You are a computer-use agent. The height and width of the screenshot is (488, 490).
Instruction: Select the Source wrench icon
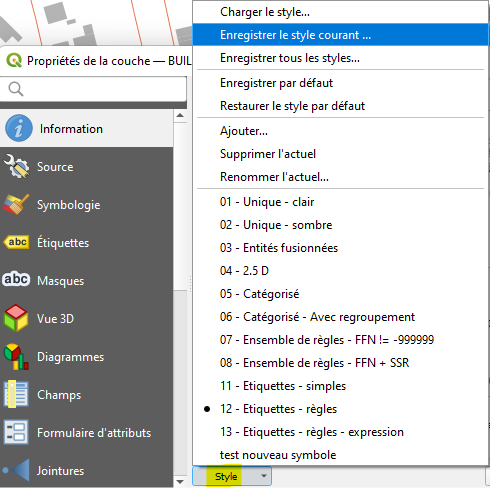coord(16,166)
